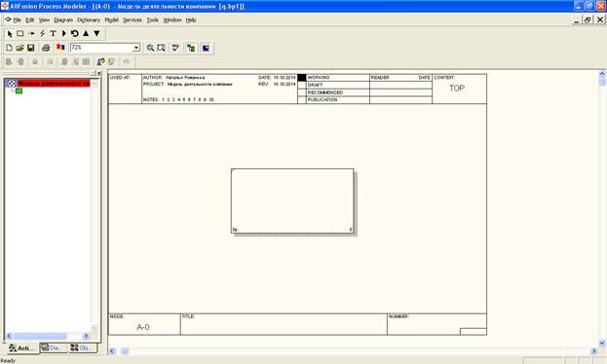Screen dimensions: 607x364
Task: Open the Diagram Dictionary Editor play-arrow tool
Action: [64, 34]
